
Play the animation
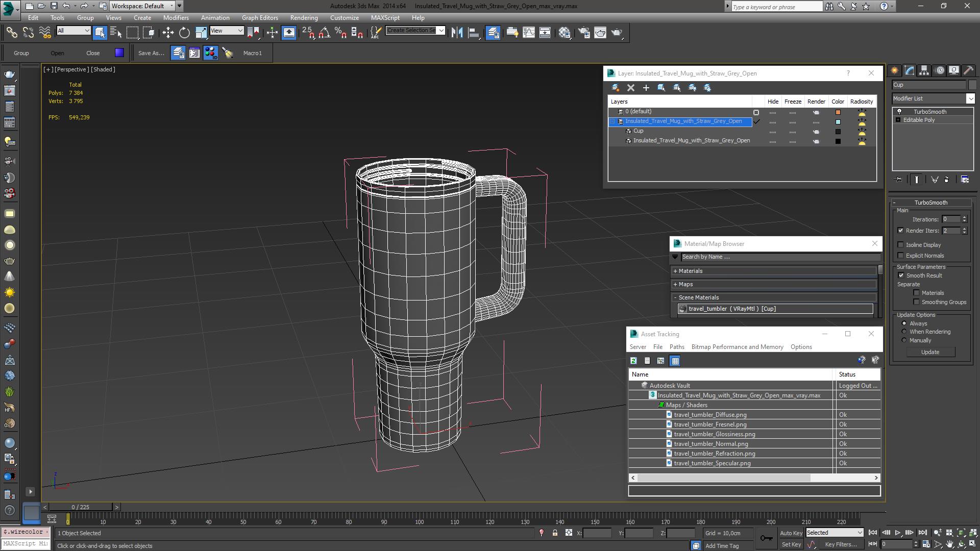[x=897, y=533]
